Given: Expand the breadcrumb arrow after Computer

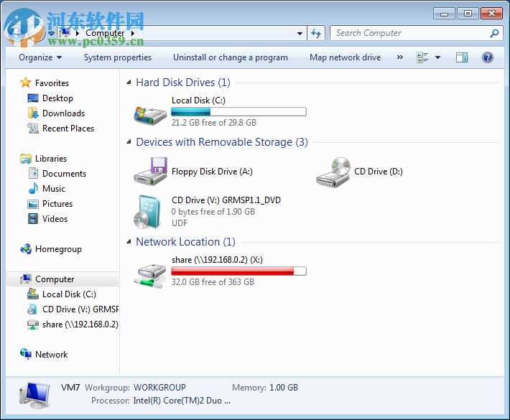Looking at the screenshot, I should point(133,33).
